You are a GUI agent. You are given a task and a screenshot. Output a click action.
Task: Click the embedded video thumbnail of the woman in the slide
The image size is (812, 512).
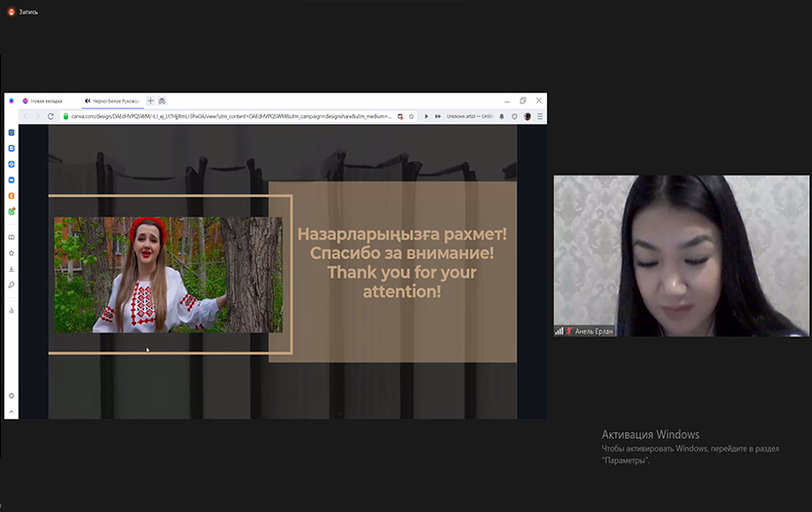[x=169, y=275]
